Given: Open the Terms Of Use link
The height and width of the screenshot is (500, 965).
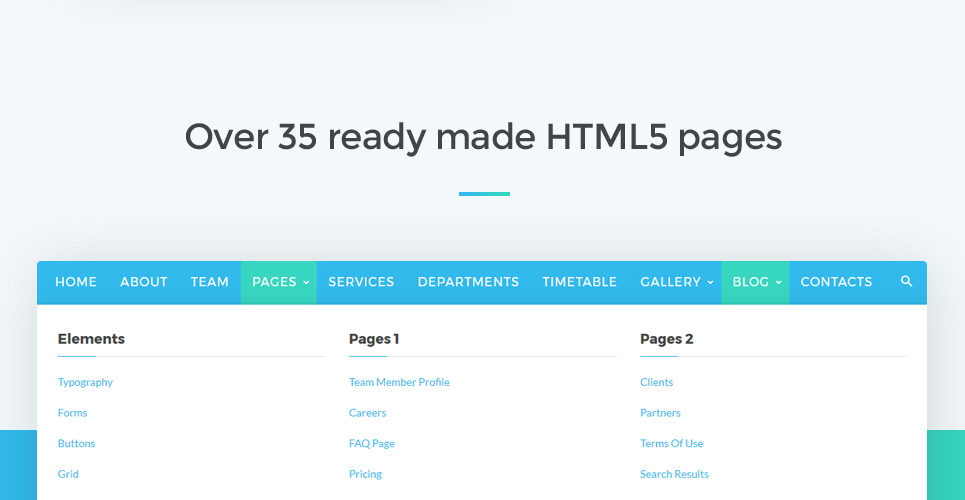Looking at the screenshot, I should (x=671, y=443).
